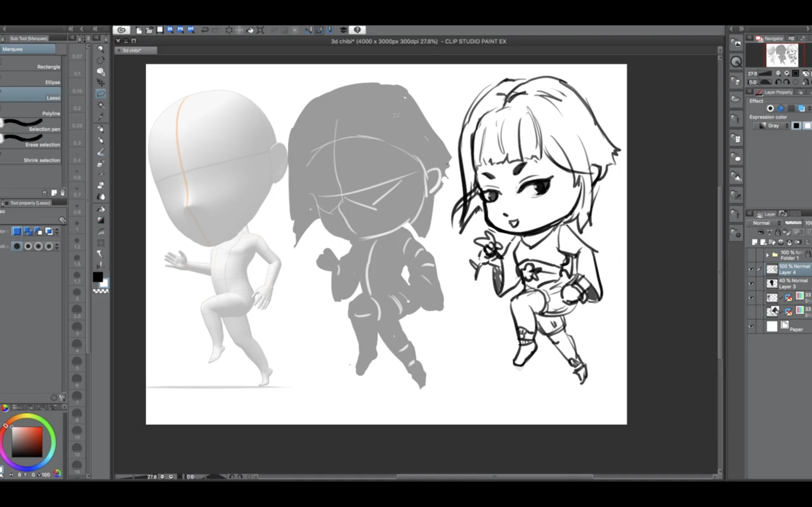Select the Eyedropper tool

pyautogui.click(x=101, y=116)
